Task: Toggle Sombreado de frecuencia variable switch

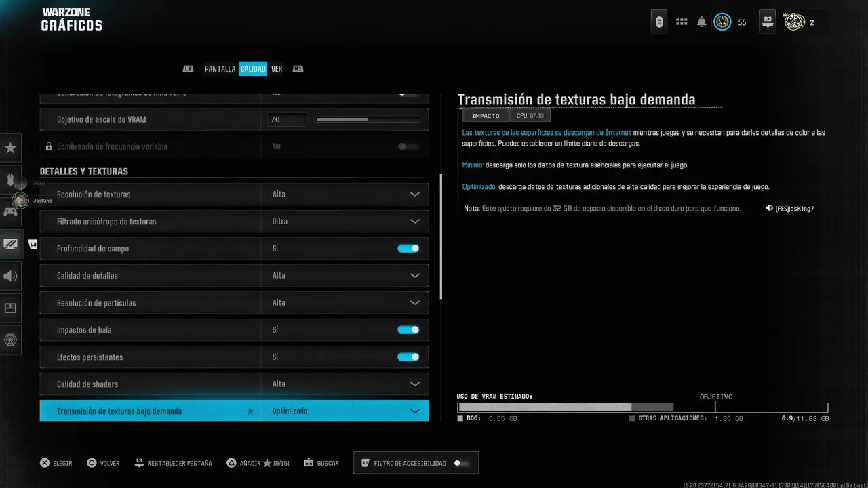Action: pos(408,146)
